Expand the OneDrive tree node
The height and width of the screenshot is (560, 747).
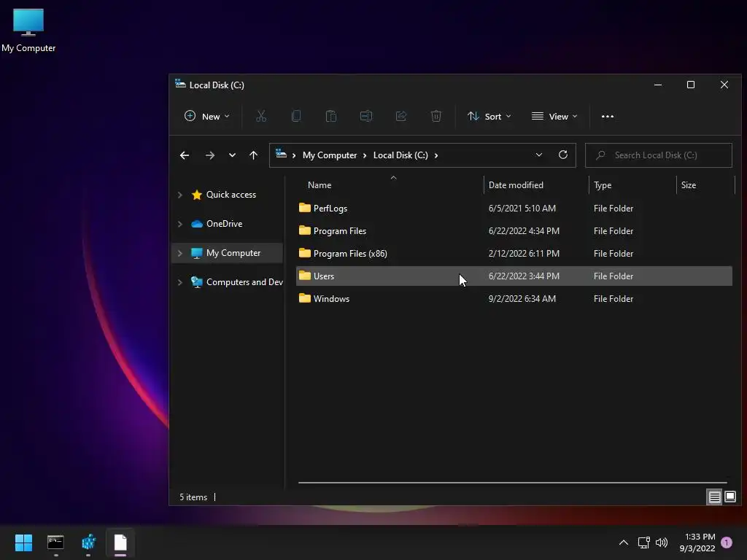(179, 224)
